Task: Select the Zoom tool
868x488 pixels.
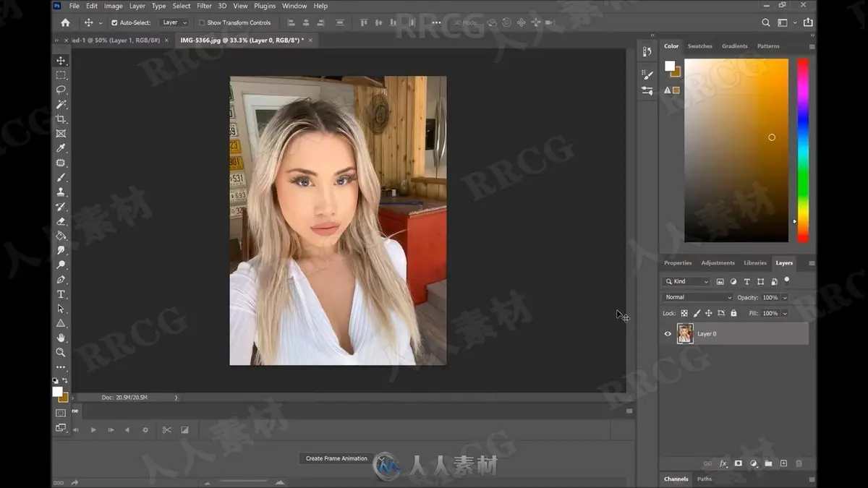Action: point(61,352)
